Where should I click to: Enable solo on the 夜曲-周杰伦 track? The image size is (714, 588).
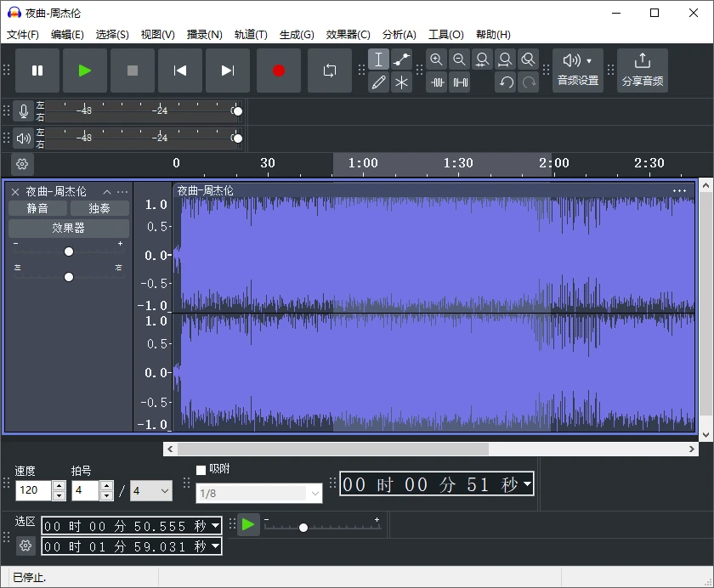click(x=99, y=207)
